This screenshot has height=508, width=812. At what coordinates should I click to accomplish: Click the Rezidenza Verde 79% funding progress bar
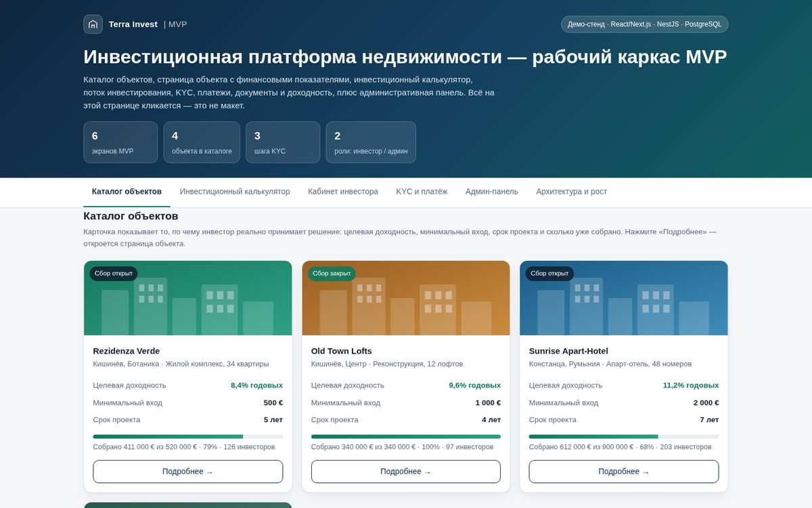(x=188, y=436)
